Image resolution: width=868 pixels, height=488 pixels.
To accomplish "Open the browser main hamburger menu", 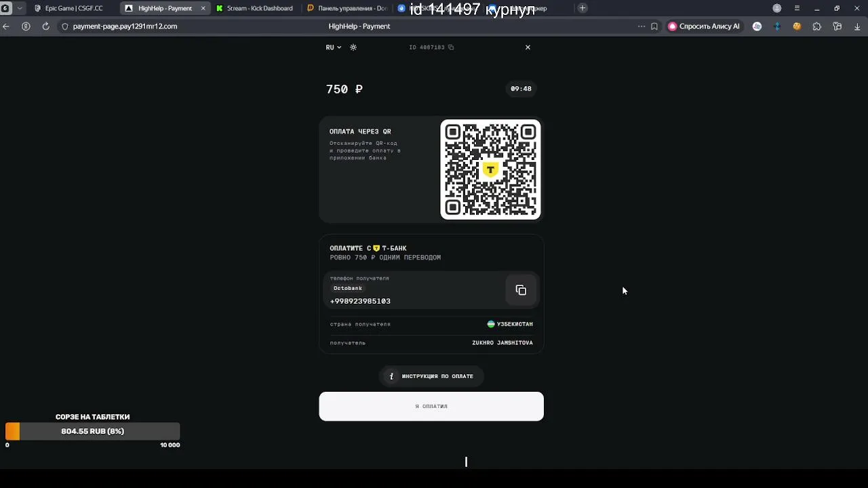I will pos(797,8).
